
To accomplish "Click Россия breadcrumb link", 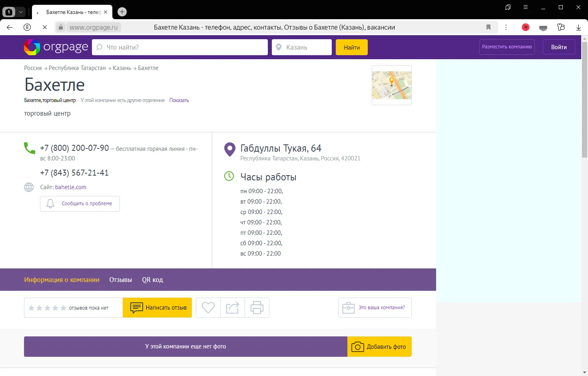I will [x=33, y=68].
